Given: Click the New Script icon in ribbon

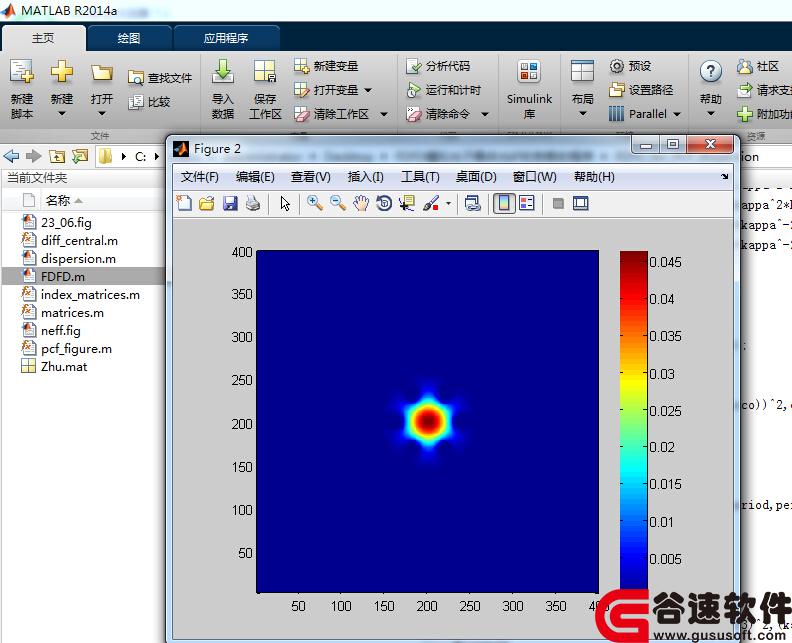Looking at the screenshot, I should [22, 71].
